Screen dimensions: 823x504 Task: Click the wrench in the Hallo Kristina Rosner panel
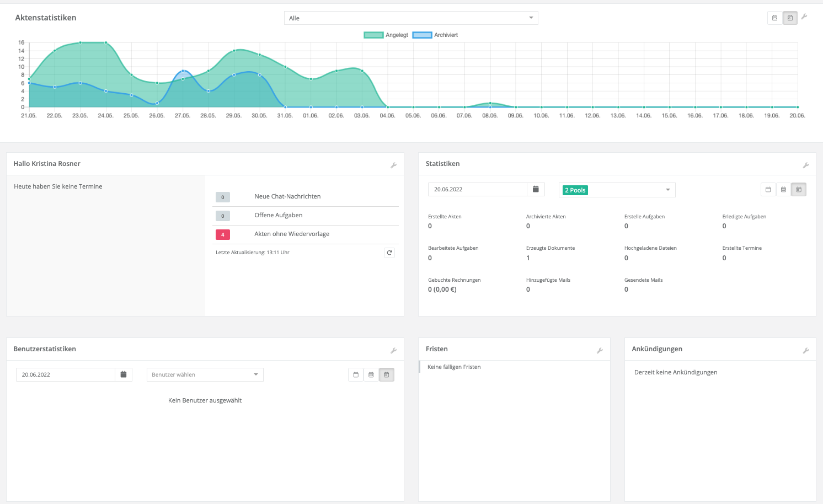394,165
